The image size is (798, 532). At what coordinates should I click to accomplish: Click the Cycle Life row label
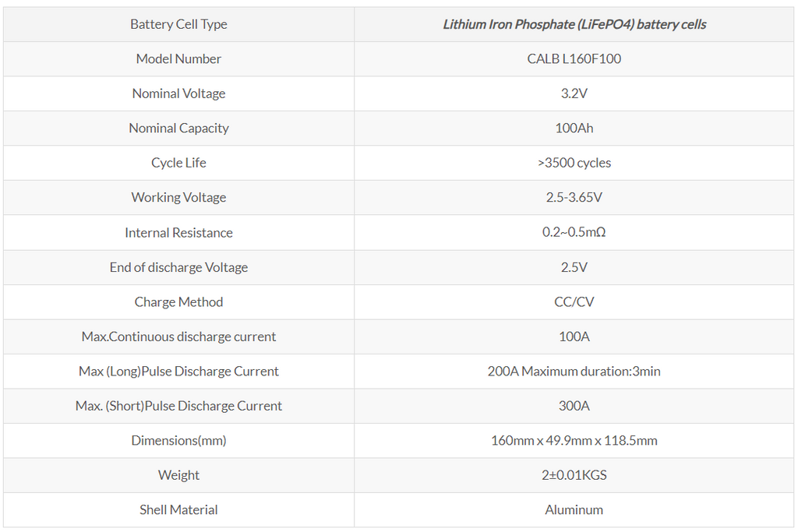[178, 163]
